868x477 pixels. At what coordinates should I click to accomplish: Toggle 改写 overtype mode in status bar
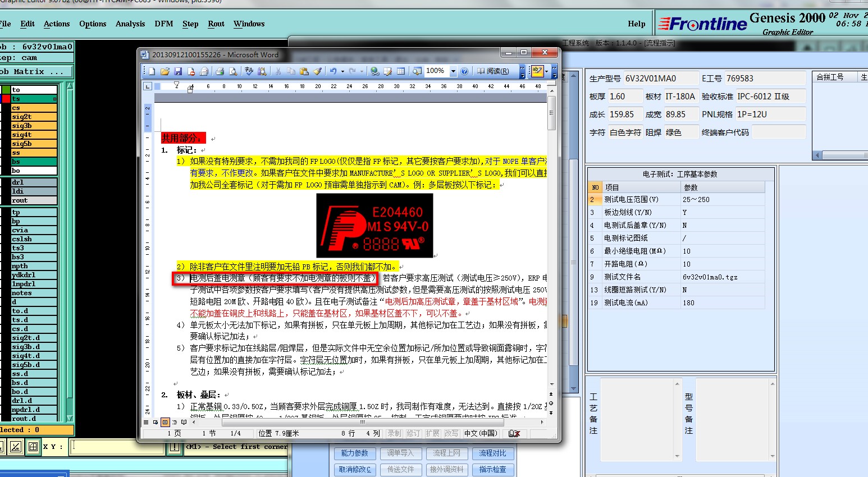(451, 433)
